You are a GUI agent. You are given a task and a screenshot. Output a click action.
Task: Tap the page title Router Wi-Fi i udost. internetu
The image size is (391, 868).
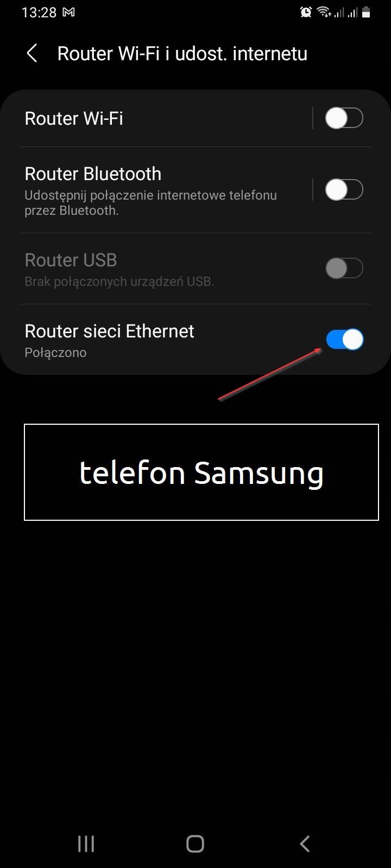pyautogui.click(x=182, y=53)
